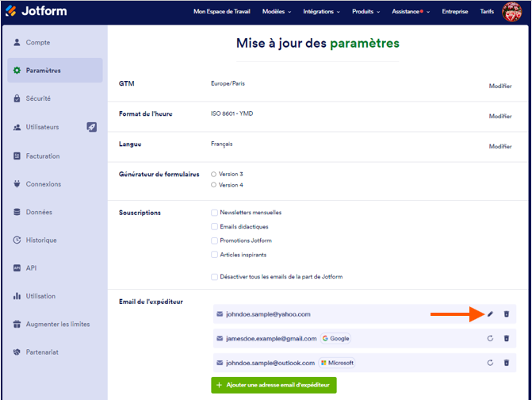Image resolution: width=532 pixels, height=400 pixels.
Task: Check Désactiver tous les emails de Jotform
Action: pos(214,277)
